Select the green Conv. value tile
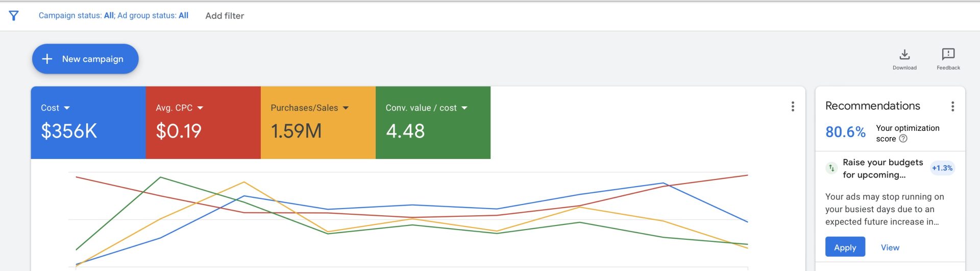 point(433,122)
